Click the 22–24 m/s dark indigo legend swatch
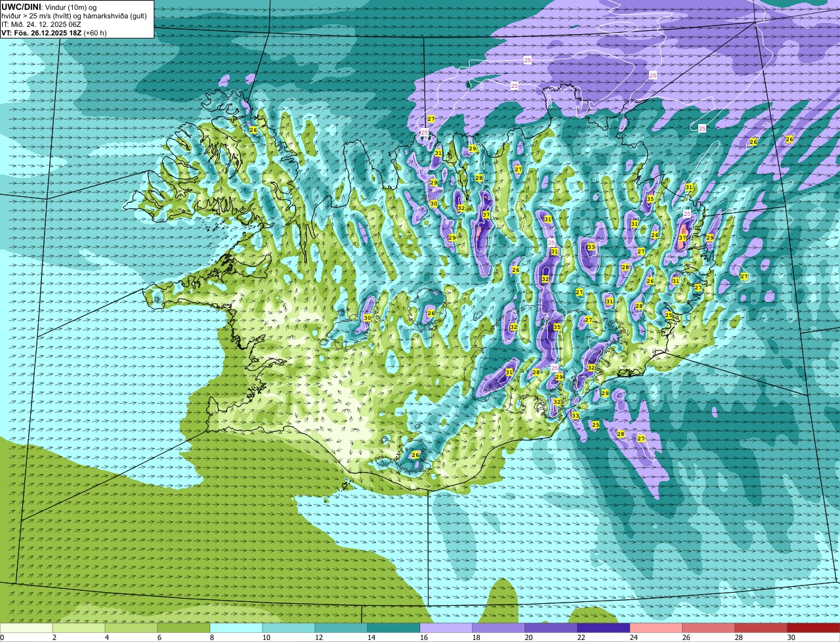The height and width of the screenshot is (642, 840). (x=604, y=628)
